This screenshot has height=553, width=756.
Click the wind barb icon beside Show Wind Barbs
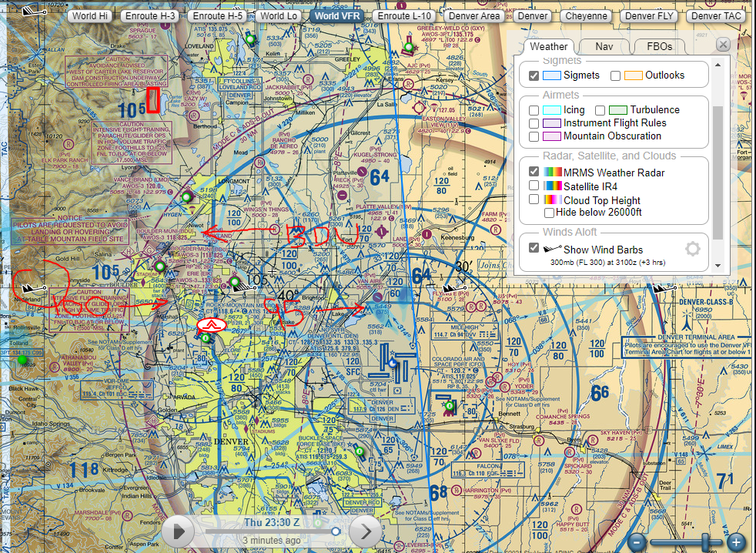point(553,249)
